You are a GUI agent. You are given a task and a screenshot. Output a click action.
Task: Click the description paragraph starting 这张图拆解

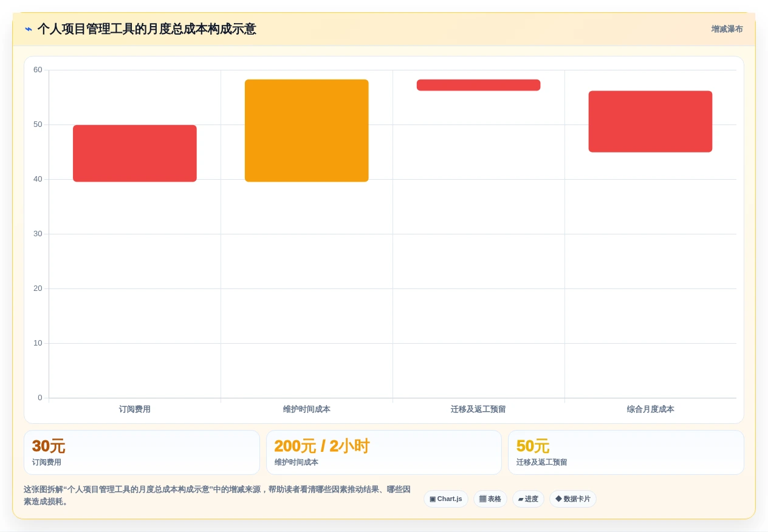[218, 496]
